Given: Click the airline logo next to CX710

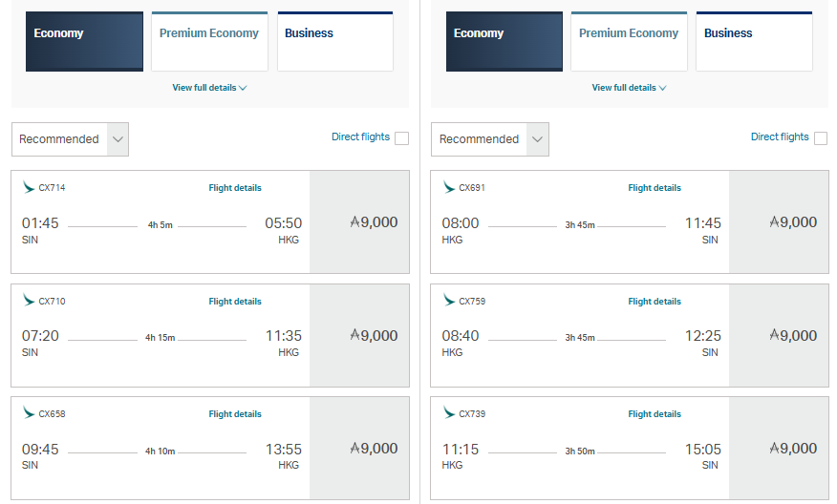Looking at the screenshot, I should 29,301.
